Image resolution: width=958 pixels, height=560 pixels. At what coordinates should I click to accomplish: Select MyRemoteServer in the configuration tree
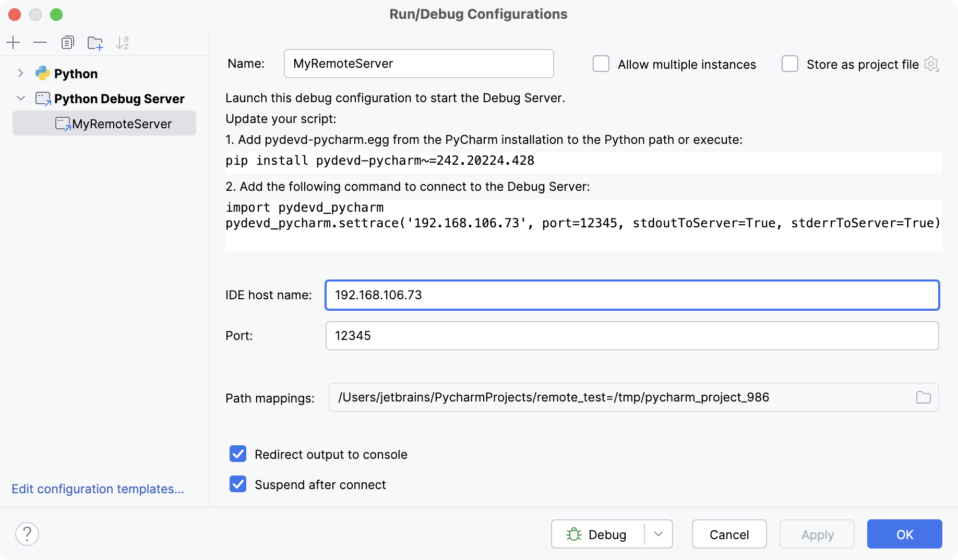(x=122, y=124)
